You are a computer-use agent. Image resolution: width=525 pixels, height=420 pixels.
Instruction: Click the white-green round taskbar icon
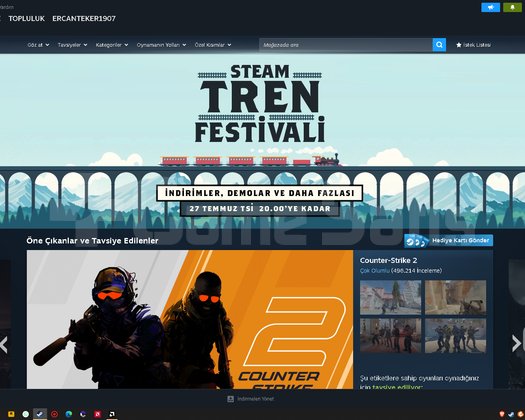tap(25, 414)
